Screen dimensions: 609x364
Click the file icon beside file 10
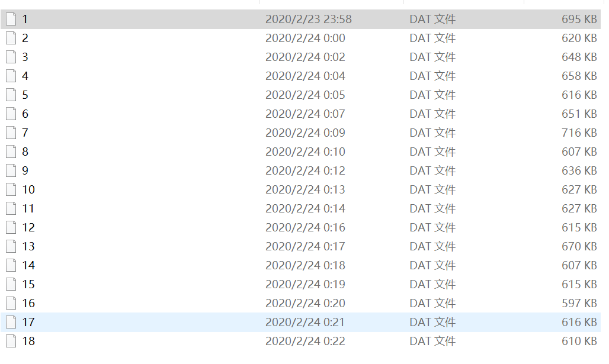[11, 189]
